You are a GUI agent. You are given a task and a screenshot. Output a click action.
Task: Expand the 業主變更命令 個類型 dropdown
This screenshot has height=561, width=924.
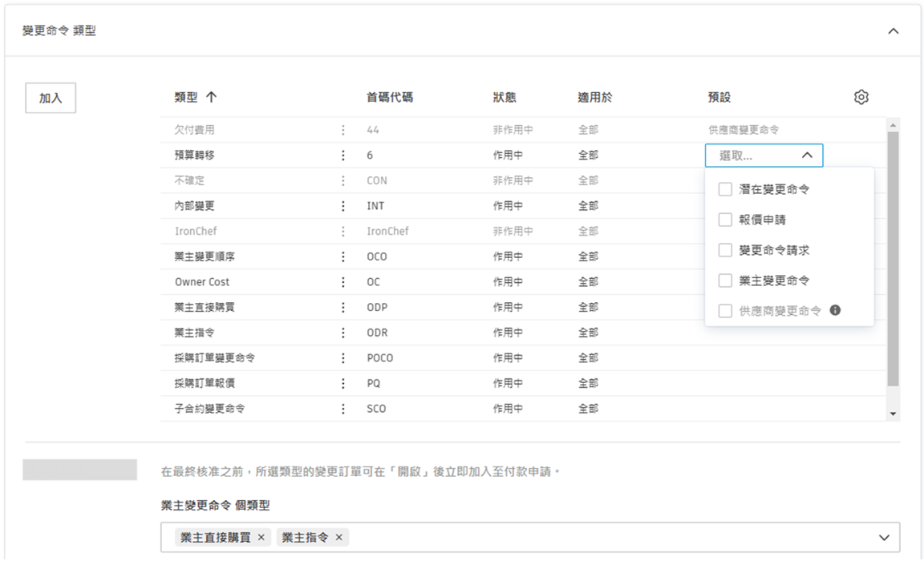883,538
